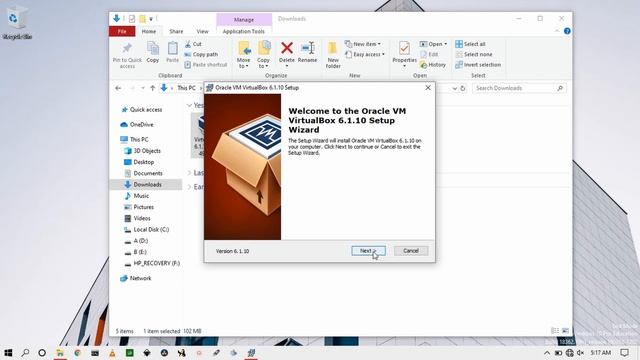Click the Refresh button in address bar

coord(462,88)
